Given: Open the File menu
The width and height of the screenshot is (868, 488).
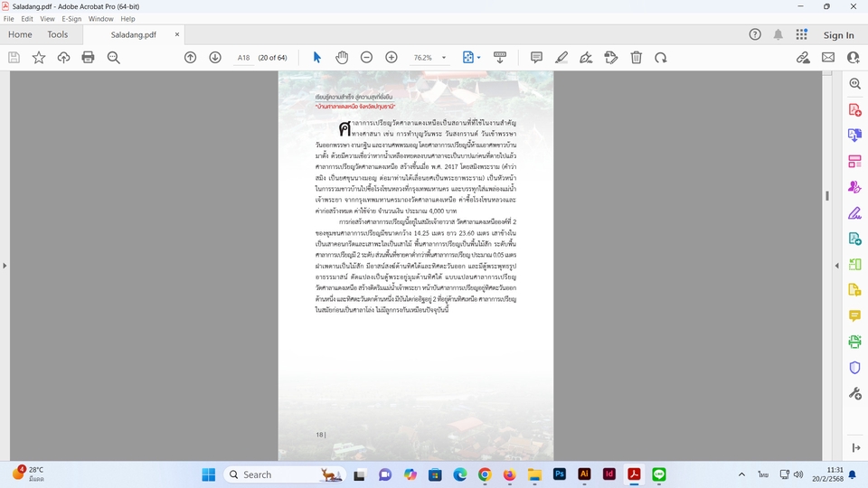Looking at the screenshot, I should [9, 19].
